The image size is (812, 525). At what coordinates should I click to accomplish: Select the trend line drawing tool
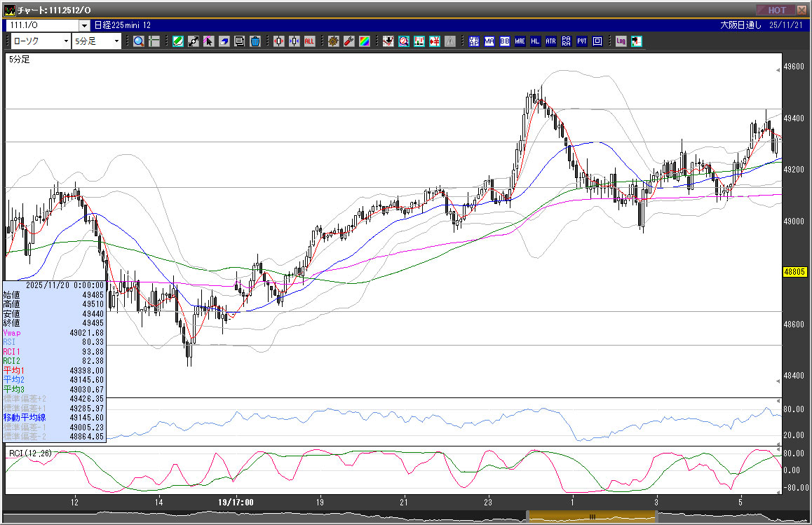(x=194, y=41)
